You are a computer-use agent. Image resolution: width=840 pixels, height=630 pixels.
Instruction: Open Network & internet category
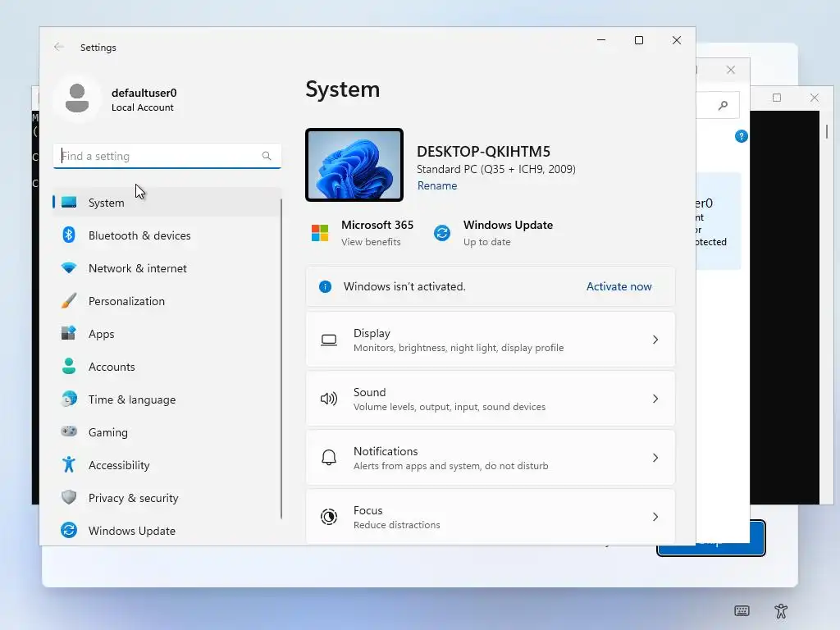point(138,268)
